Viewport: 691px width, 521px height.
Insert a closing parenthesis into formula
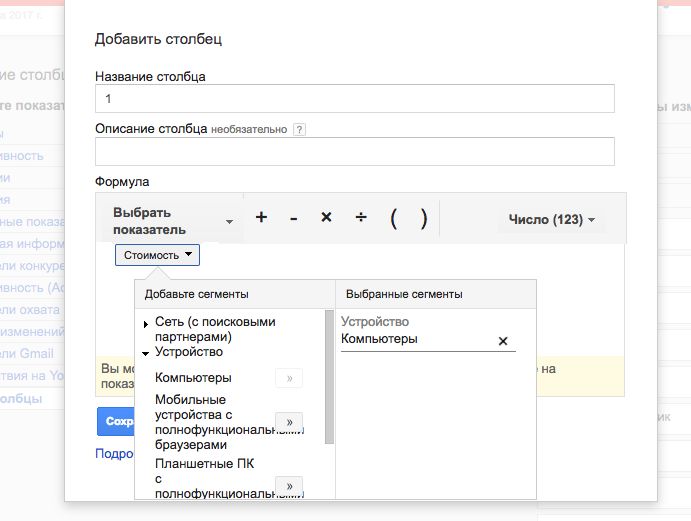point(424,219)
